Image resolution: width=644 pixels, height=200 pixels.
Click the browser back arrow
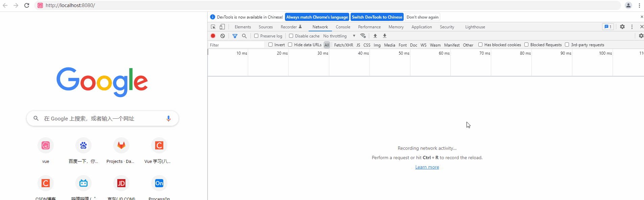[x=5, y=5]
